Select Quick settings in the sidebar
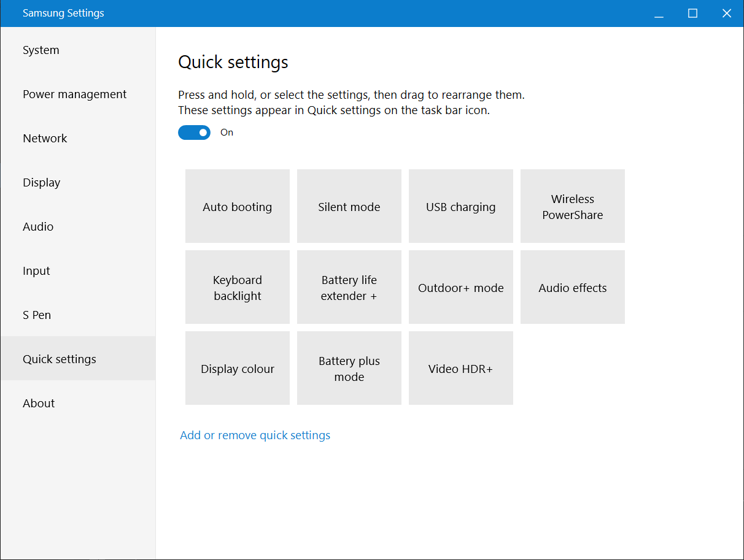744x560 pixels. point(78,359)
